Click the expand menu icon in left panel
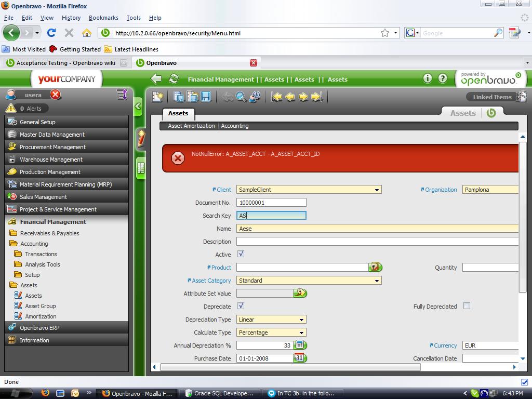 tap(122, 95)
